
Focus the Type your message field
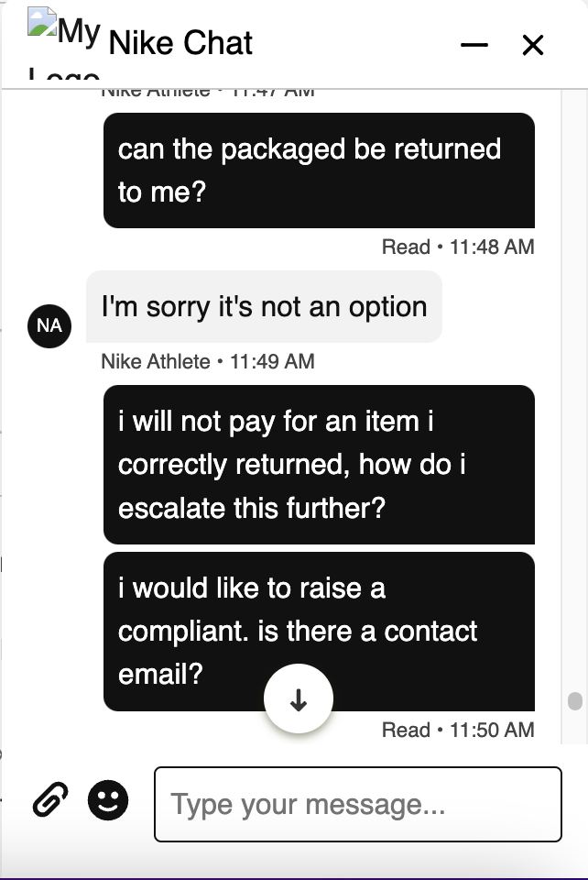(x=357, y=804)
